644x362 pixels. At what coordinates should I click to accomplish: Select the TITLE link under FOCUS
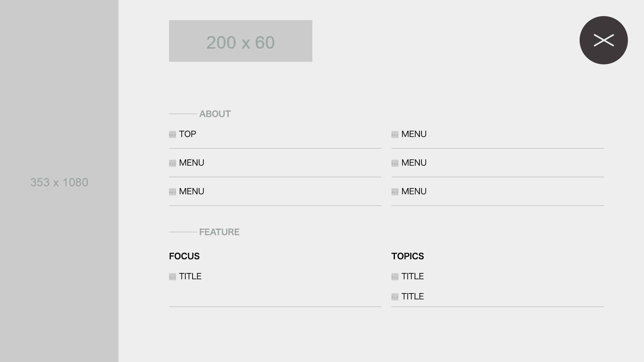click(190, 276)
